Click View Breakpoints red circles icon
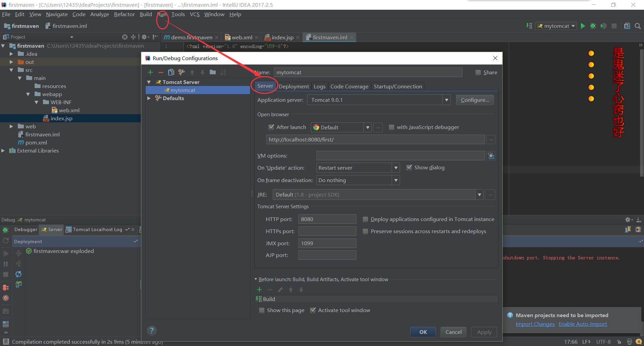The image size is (644, 346). pos(5,288)
